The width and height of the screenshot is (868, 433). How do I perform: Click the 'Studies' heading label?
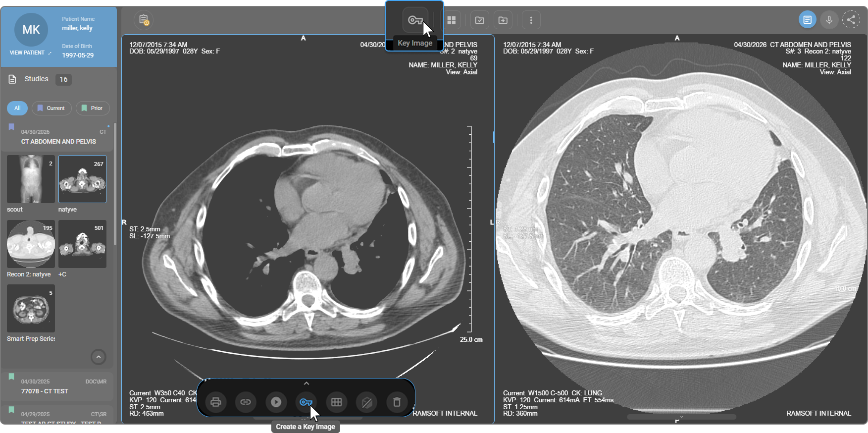pyautogui.click(x=37, y=79)
